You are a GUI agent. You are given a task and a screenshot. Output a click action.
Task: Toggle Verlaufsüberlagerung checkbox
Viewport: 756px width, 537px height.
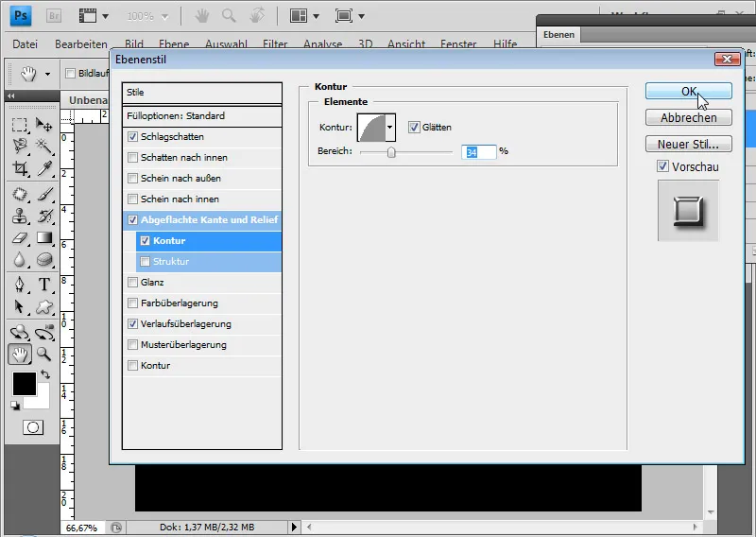click(x=132, y=323)
